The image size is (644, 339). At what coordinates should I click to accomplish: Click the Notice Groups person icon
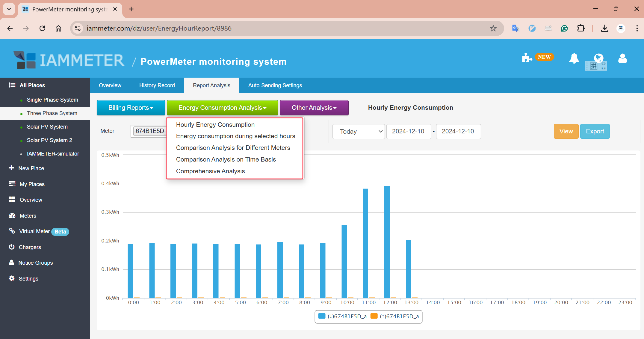pos(11,262)
